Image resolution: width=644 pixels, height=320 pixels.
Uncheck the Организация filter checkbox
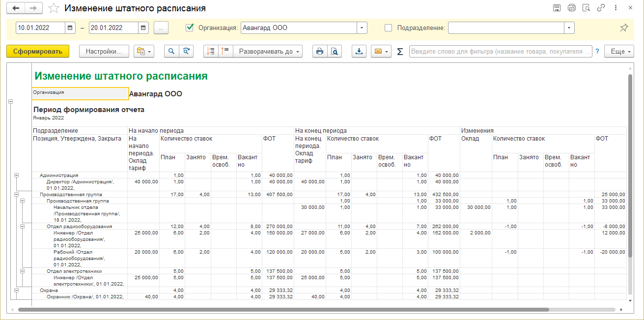pos(190,28)
